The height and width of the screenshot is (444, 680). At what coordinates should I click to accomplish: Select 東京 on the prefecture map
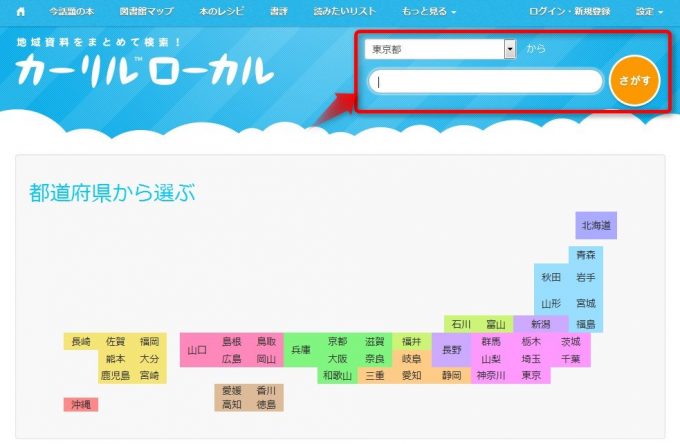tap(531, 375)
